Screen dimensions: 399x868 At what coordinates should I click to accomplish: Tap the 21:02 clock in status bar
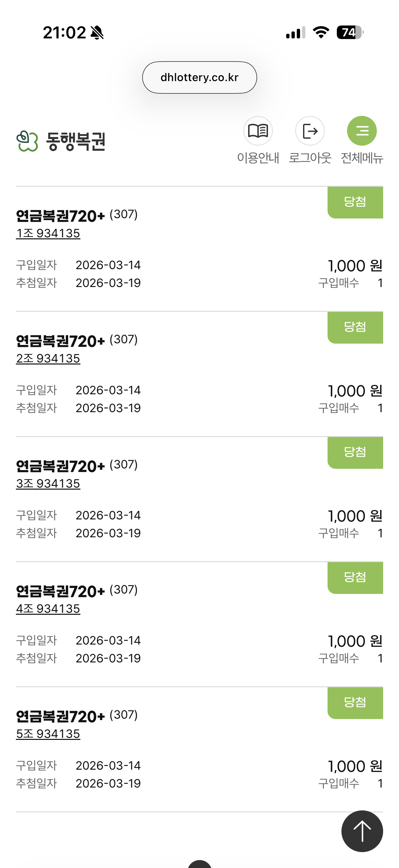[x=64, y=33]
